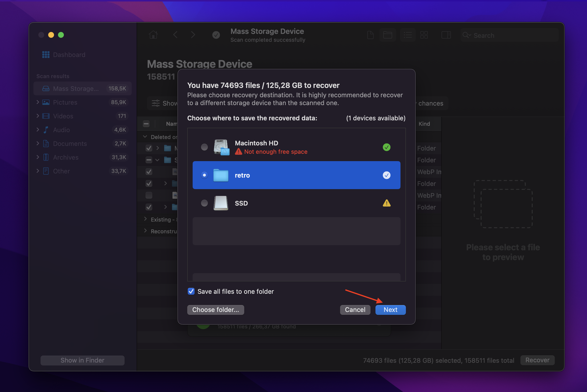The height and width of the screenshot is (392, 587).
Task: Click Cancel to dismiss the dialog
Action: click(x=355, y=309)
